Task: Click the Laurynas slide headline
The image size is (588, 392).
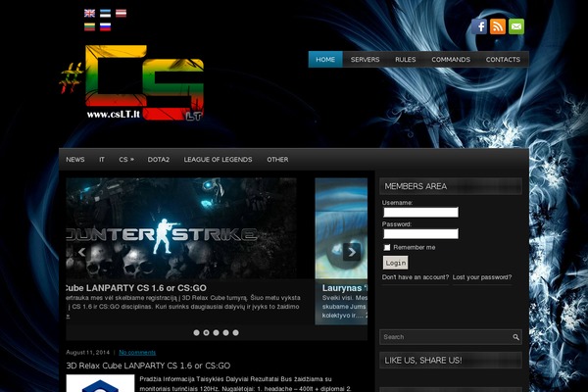Action: (345, 288)
